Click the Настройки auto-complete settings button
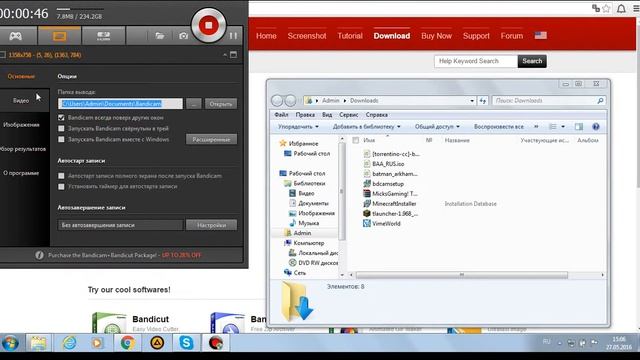Viewport: 640px width, 360px height. (x=211, y=225)
